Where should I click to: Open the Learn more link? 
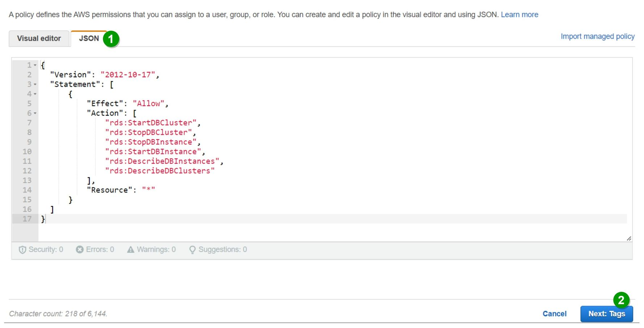click(519, 15)
